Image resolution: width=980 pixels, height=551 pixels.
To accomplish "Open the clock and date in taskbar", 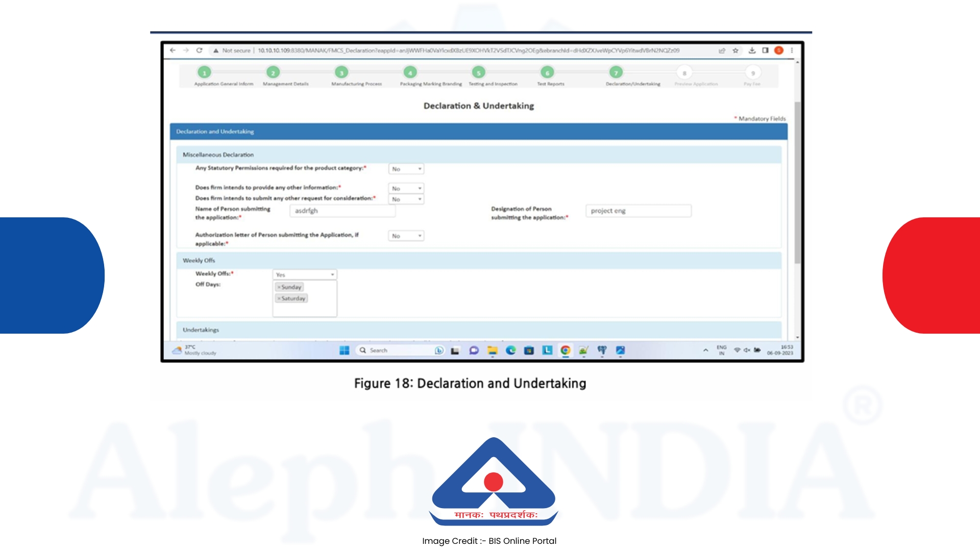I will pos(780,350).
